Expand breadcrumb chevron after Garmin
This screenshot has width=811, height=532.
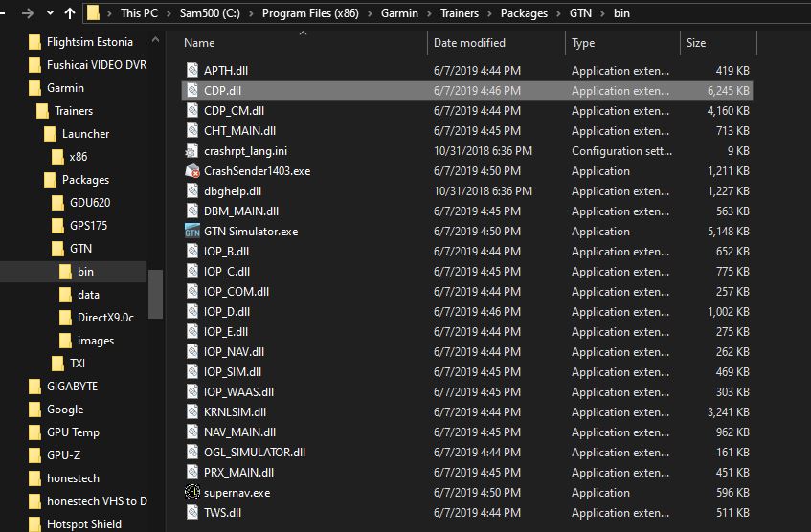429,13
